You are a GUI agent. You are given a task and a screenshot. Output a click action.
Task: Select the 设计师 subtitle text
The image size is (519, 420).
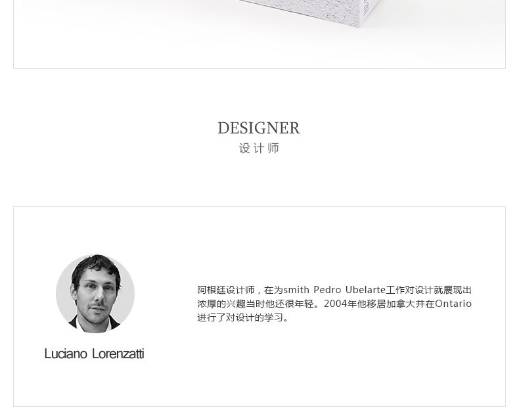pyautogui.click(x=259, y=148)
